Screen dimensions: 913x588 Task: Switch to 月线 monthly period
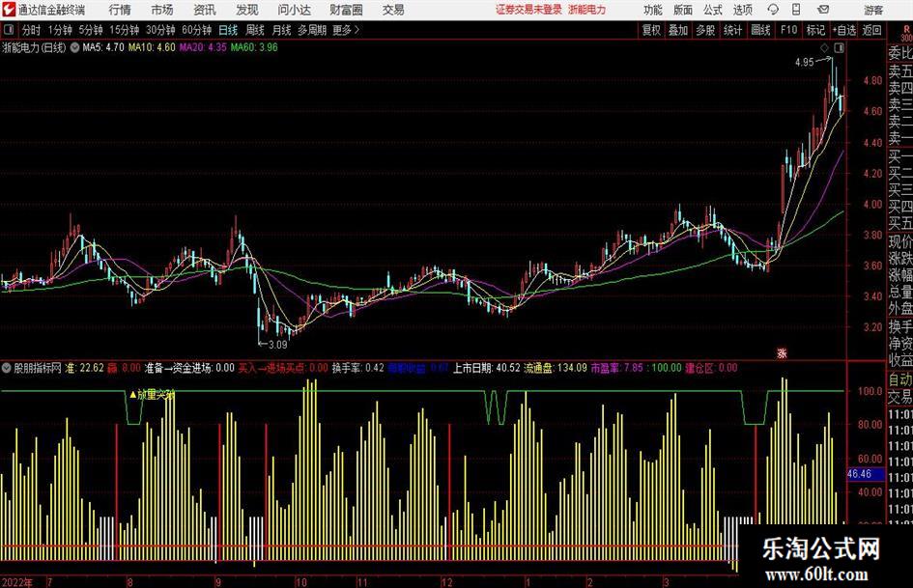(x=281, y=30)
